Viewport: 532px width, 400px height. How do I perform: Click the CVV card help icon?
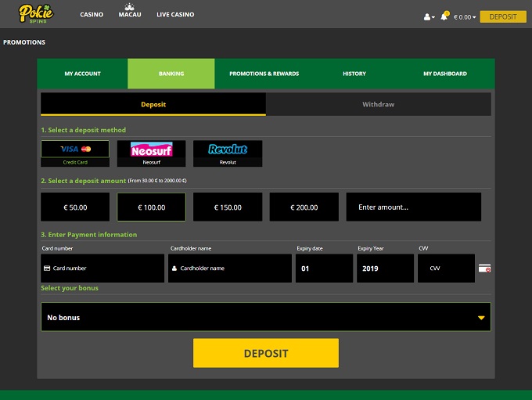(x=485, y=268)
